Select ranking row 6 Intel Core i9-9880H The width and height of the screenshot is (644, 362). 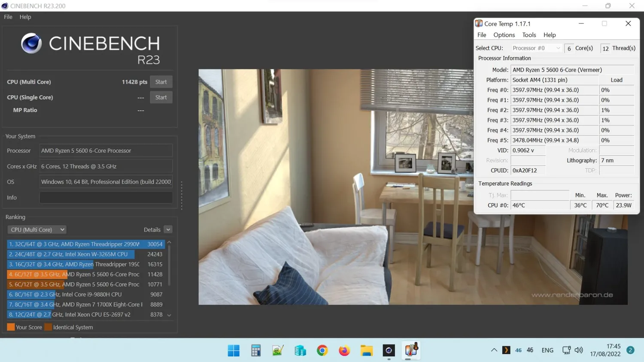click(86, 294)
